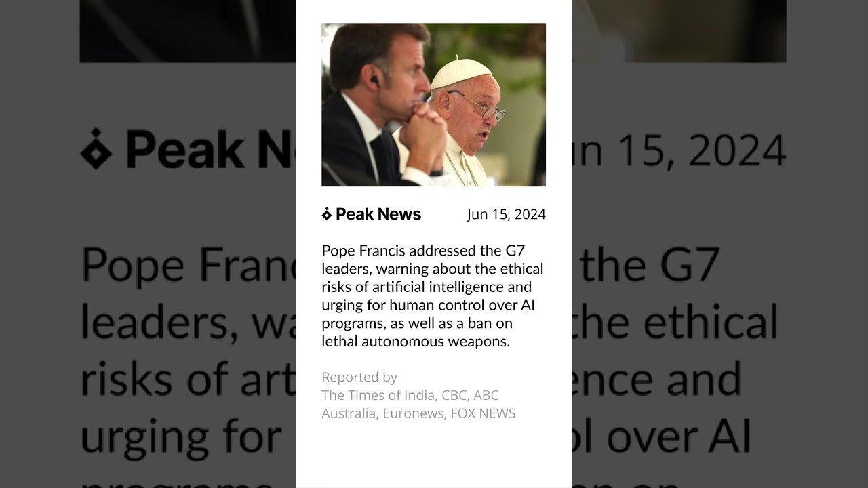Open the news photo thumbnail
This screenshot has height=488, width=868.
click(x=433, y=105)
